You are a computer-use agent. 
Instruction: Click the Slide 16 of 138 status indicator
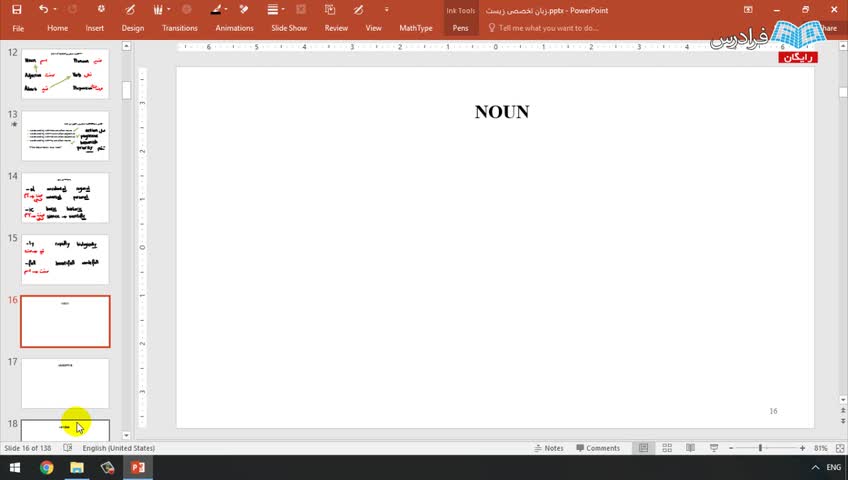(28, 448)
